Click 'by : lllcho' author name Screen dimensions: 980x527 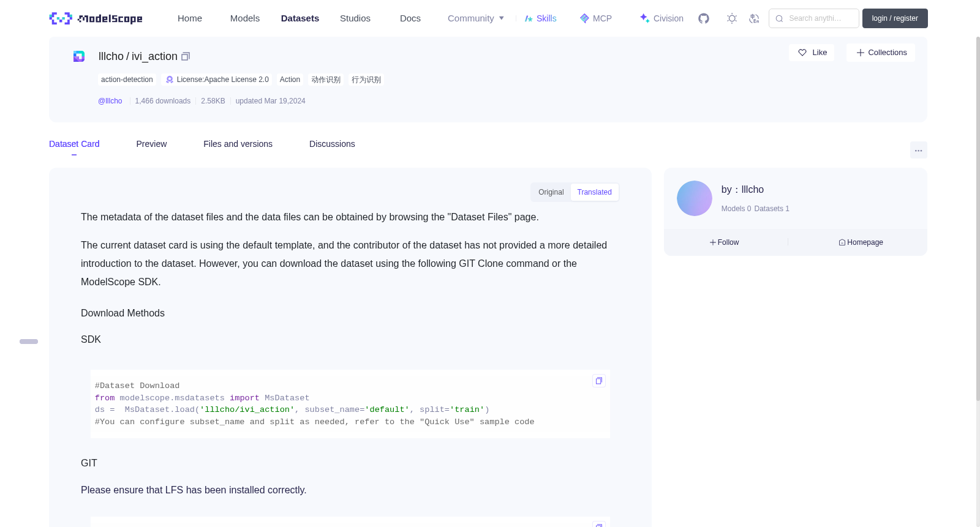pos(742,190)
